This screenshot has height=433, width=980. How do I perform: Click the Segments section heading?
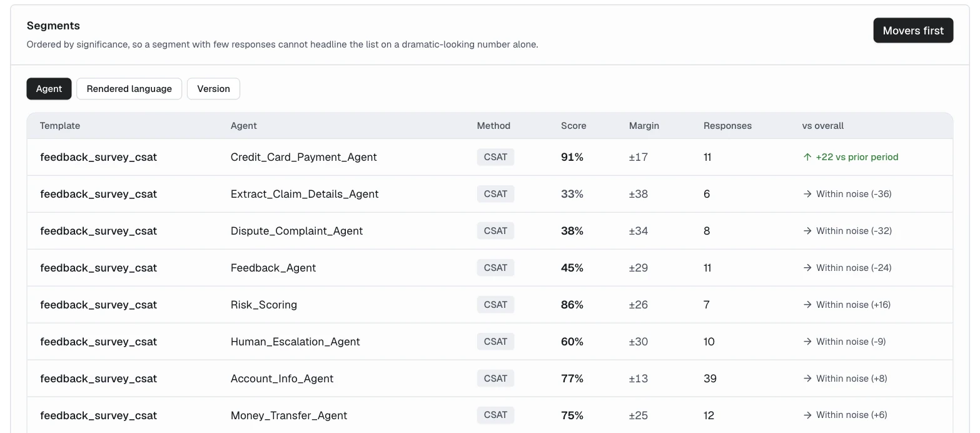(53, 26)
